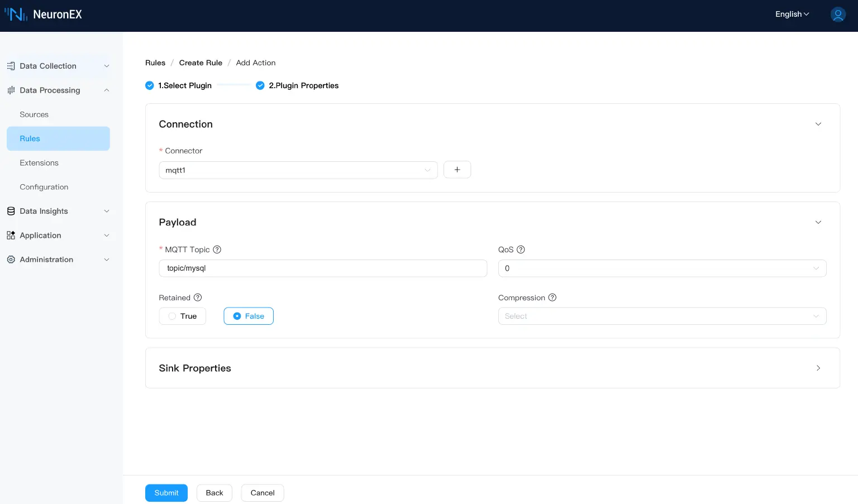Click the MQTT Topic help icon
The image size is (858, 504).
217,249
